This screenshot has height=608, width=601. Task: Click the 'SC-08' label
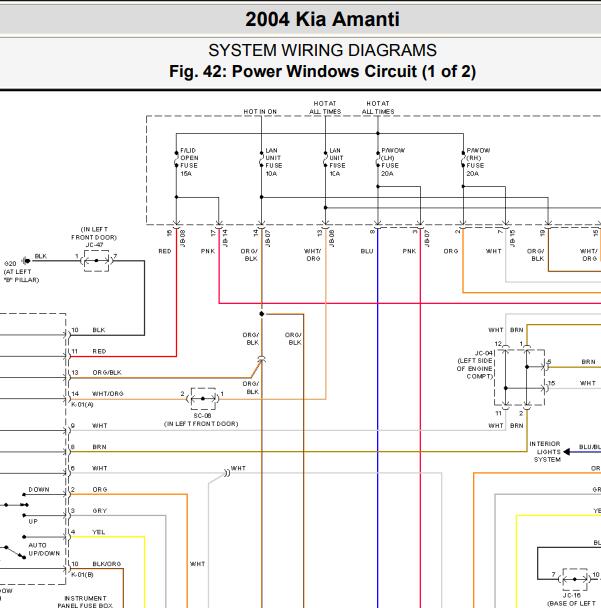[x=202, y=416]
